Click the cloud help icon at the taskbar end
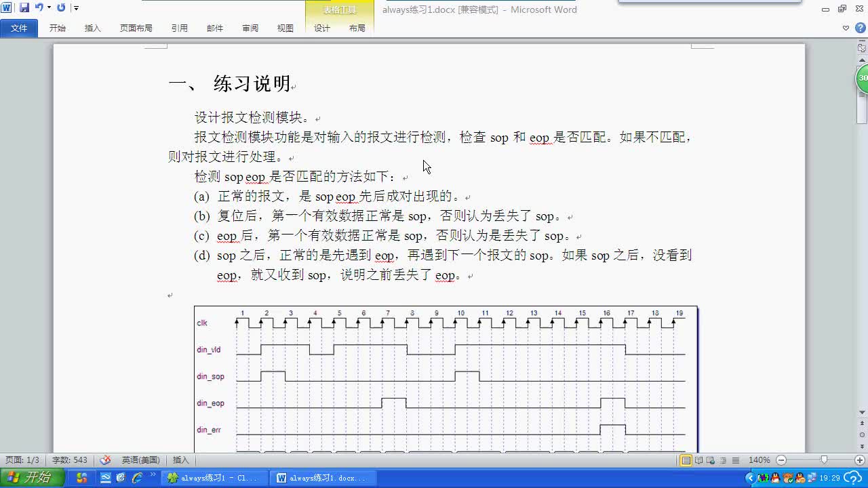868x488 pixels. (854, 478)
